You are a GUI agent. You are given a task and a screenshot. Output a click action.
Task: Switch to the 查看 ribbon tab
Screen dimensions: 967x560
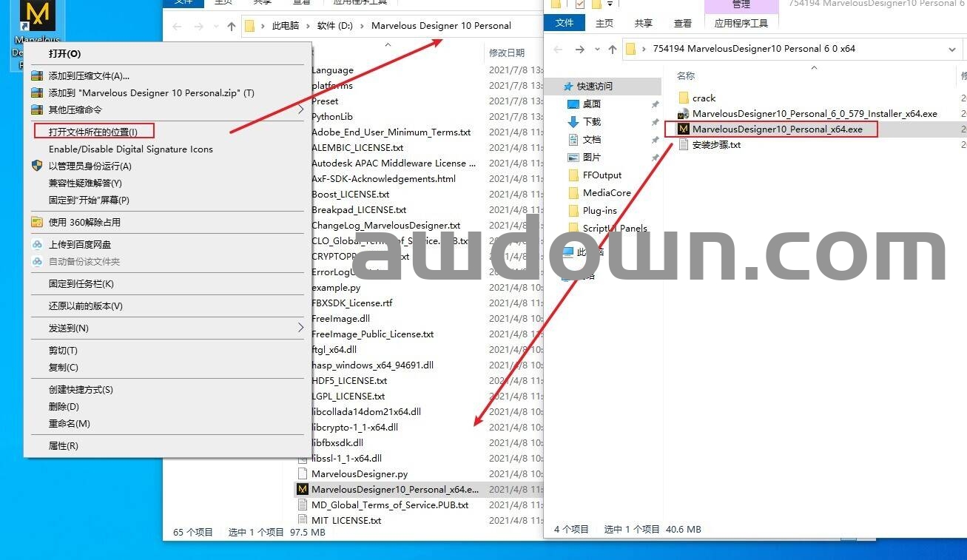point(683,24)
